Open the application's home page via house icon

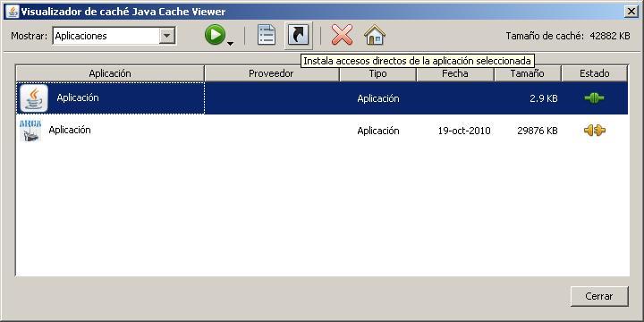click(375, 35)
